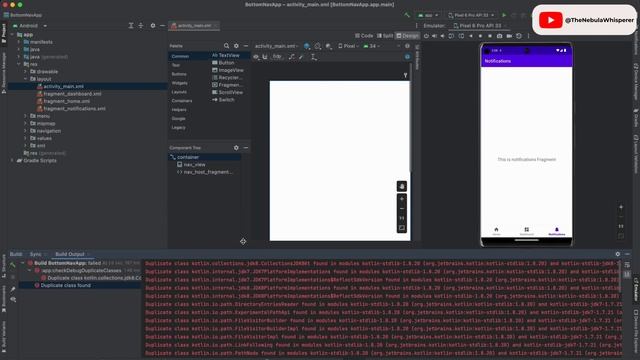Viewport: 640px width, 360px height.
Task: Click emulator Home circle button
Action: (480, 36)
